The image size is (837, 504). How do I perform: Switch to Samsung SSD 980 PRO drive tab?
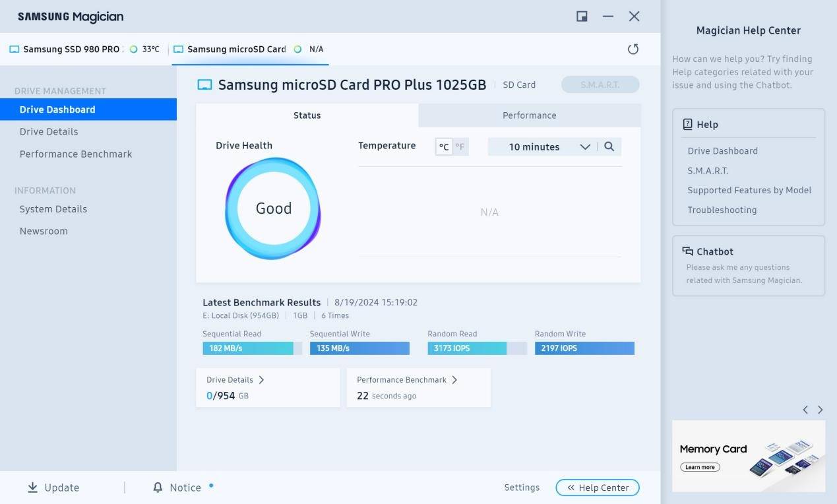coord(84,49)
